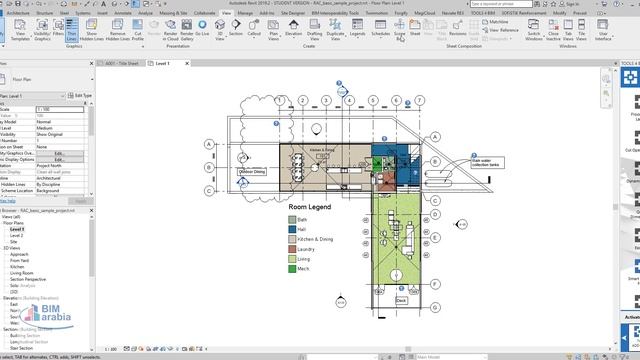Open the 3D View tool
This screenshot has width=640, height=360.
220,30
